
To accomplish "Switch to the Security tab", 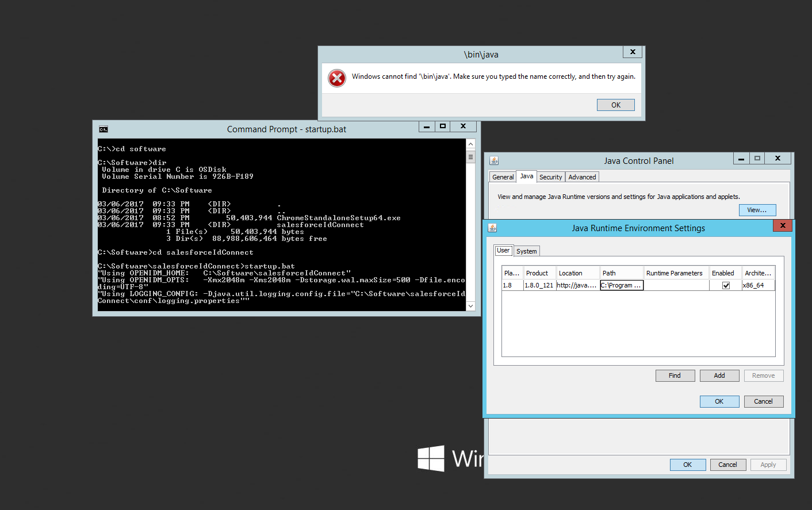I will pyautogui.click(x=550, y=177).
